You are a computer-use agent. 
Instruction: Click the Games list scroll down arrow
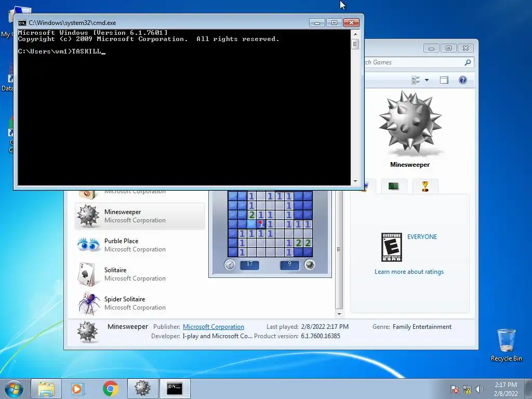click(x=339, y=314)
